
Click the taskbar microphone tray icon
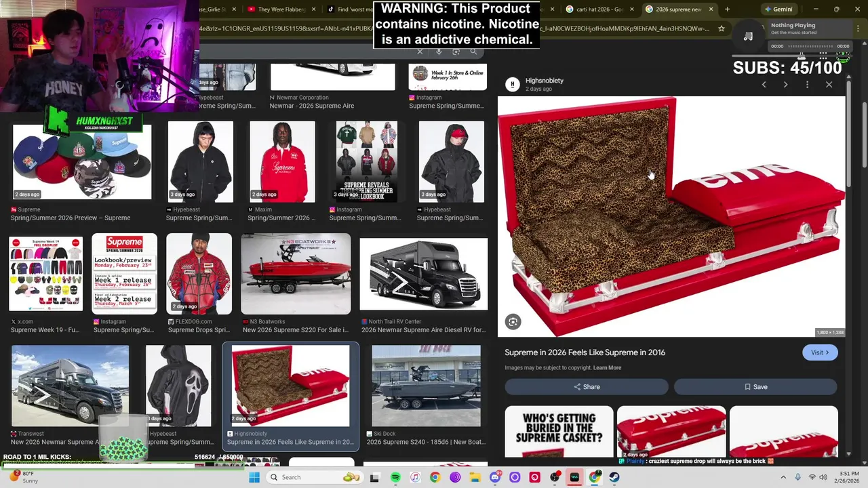pyautogui.click(x=797, y=477)
